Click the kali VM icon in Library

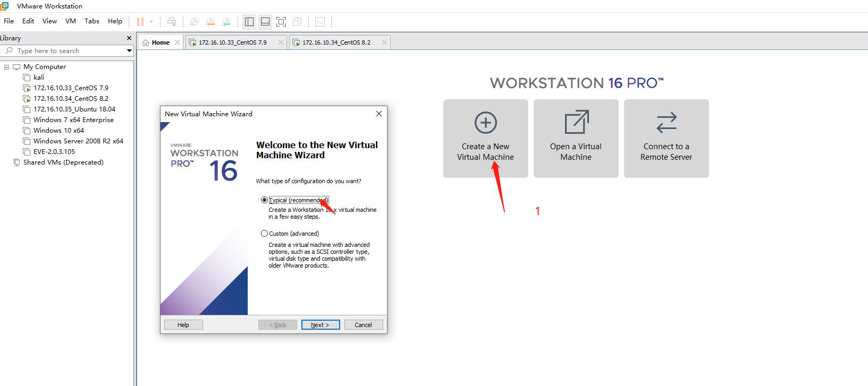27,78
